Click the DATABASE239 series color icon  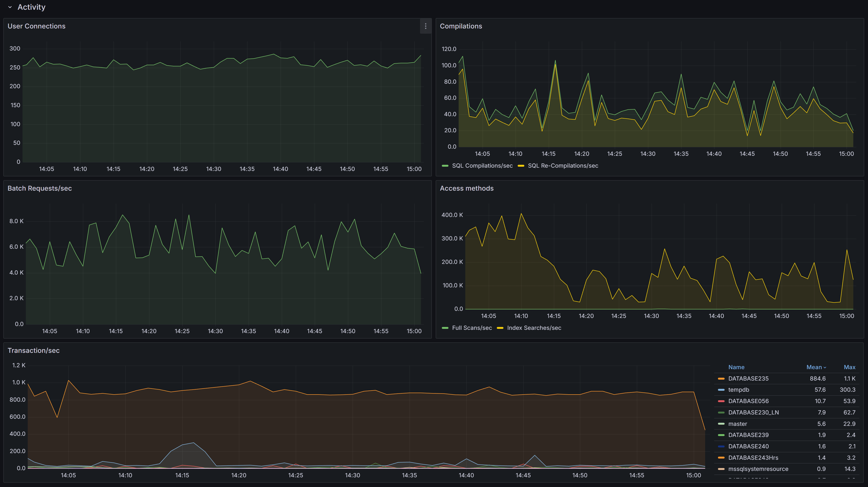pyautogui.click(x=721, y=435)
